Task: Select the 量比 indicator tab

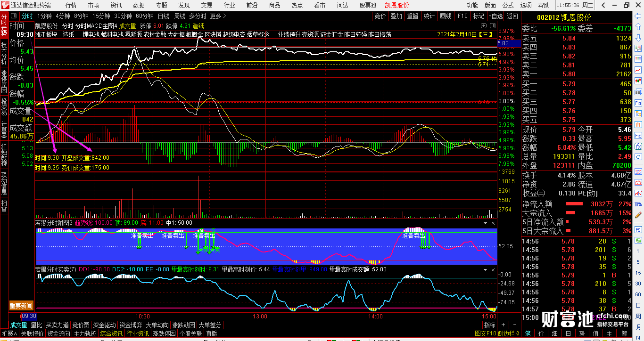Action: (36, 325)
